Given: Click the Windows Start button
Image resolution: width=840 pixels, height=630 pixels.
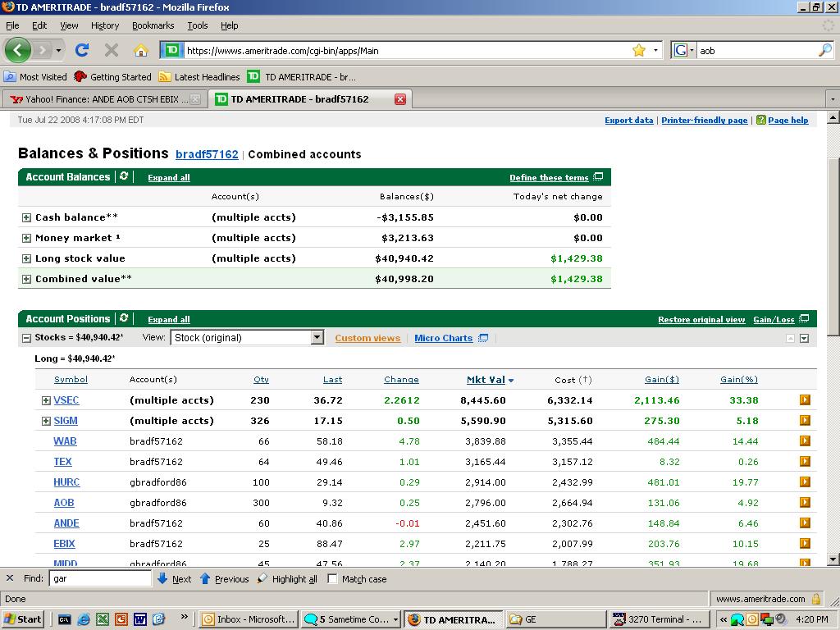Looking at the screenshot, I should pos(23,619).
